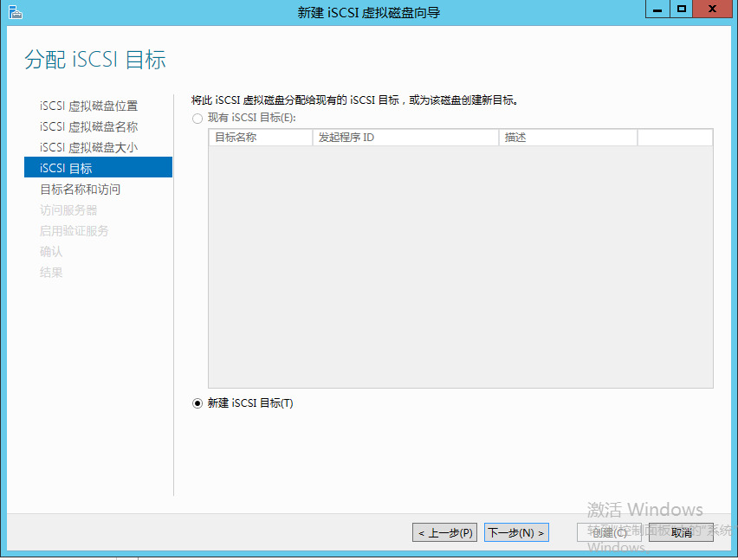This screenshot has height=560, width=738.
Task: Sort by 目标名称 column header
Action: pos(261,138)
